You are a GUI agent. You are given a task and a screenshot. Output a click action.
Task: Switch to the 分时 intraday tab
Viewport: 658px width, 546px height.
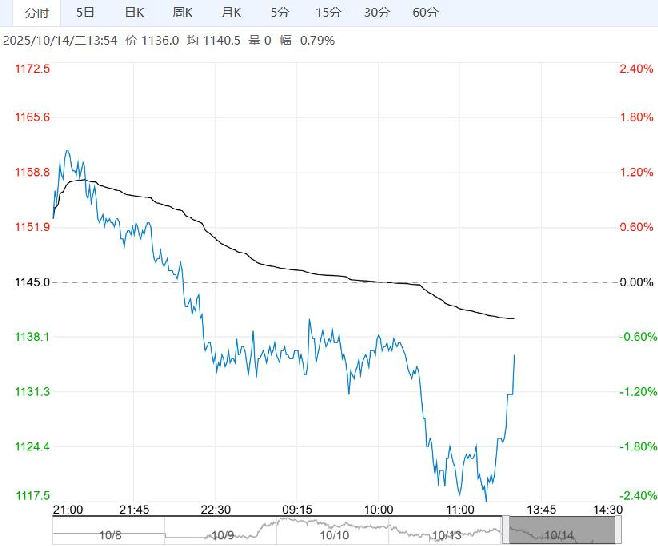pos(28,13)
